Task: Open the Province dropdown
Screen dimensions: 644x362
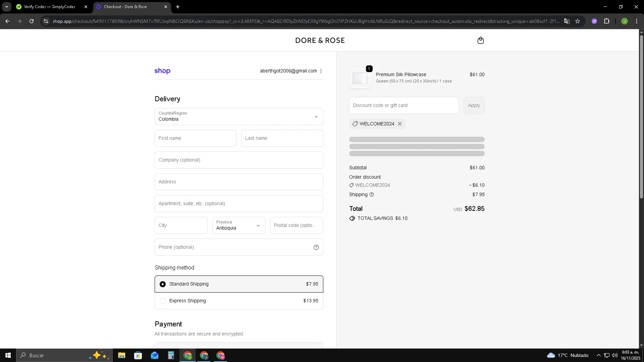Action: pyautogui.click(x=239, y=226)
